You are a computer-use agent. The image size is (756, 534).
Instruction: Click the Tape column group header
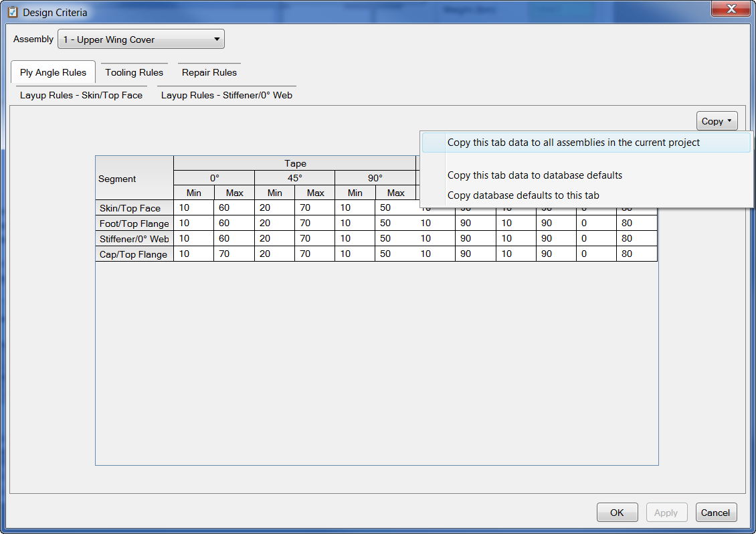[295, 163]
